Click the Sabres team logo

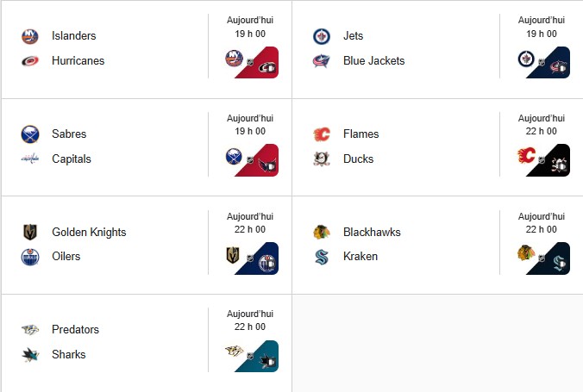pos(30,134)
